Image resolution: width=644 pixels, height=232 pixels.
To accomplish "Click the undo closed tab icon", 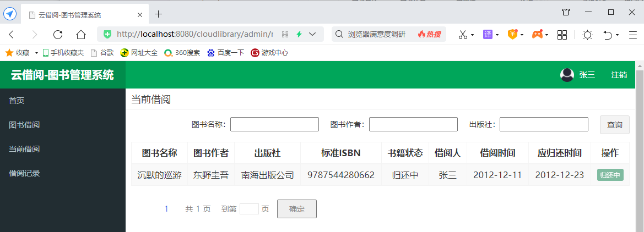I will click(x=608, y=35).
